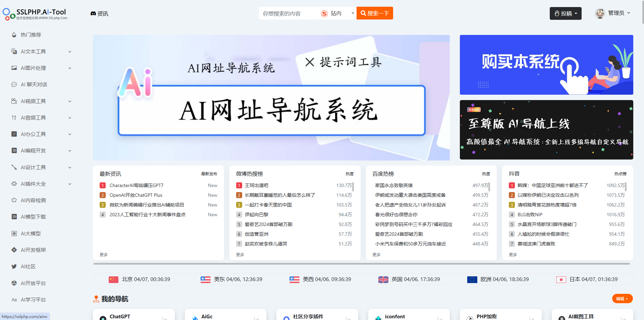Expand the AI插件大全 submenu chevron
The image size is (644, 320).
click(x=70, y=184)
